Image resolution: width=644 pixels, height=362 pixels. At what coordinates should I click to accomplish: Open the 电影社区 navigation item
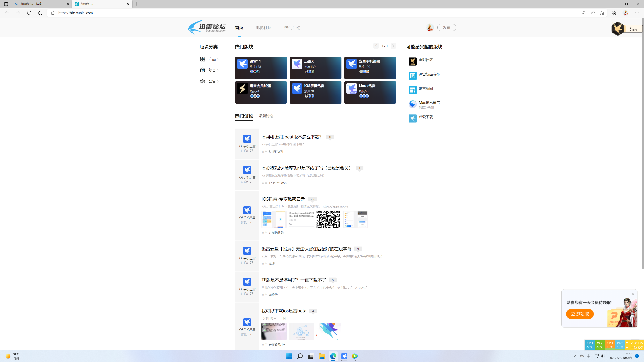click(263, 27)
